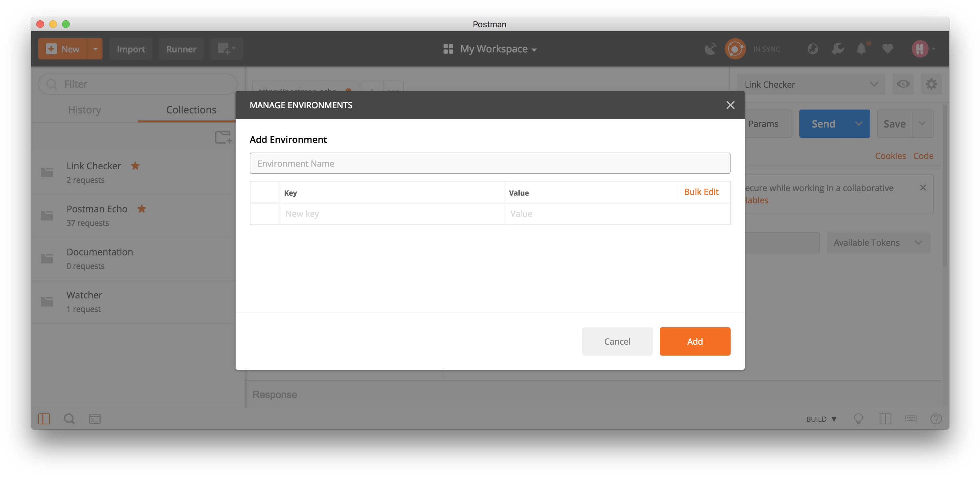This screenshot has width=980, height=477.
Task: Open the manage environments gear icon
Action: click(x=931, y=84)
